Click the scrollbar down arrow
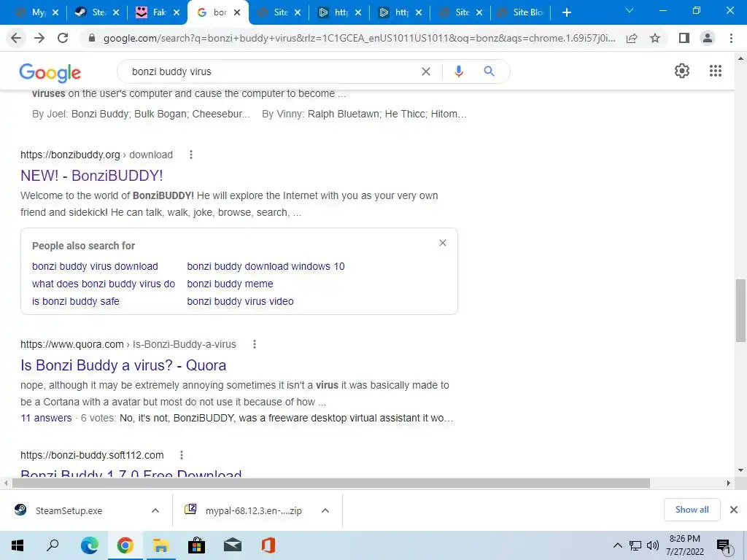Screen dimensions: 747x560 pyautogui.click(x=740, y=470)
